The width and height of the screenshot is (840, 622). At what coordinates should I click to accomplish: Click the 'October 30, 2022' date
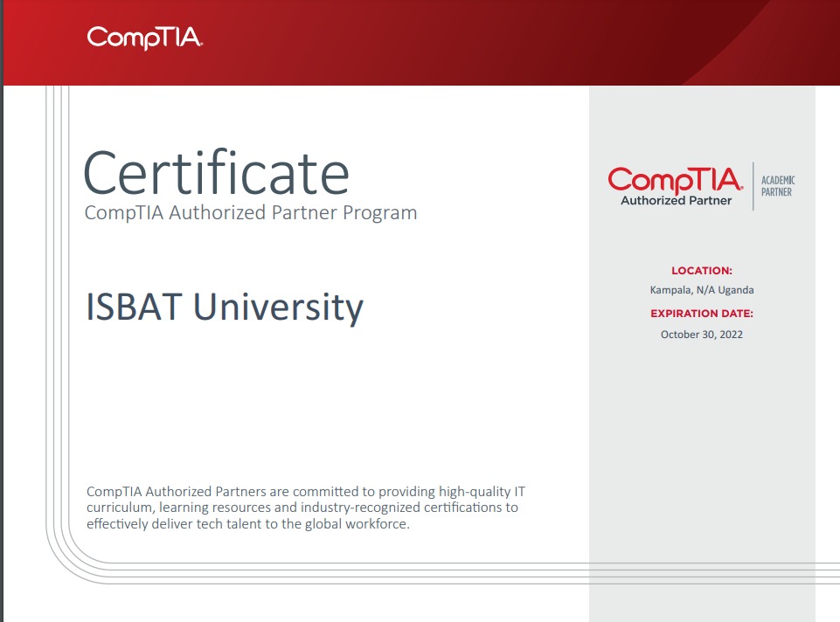(702, 335)
